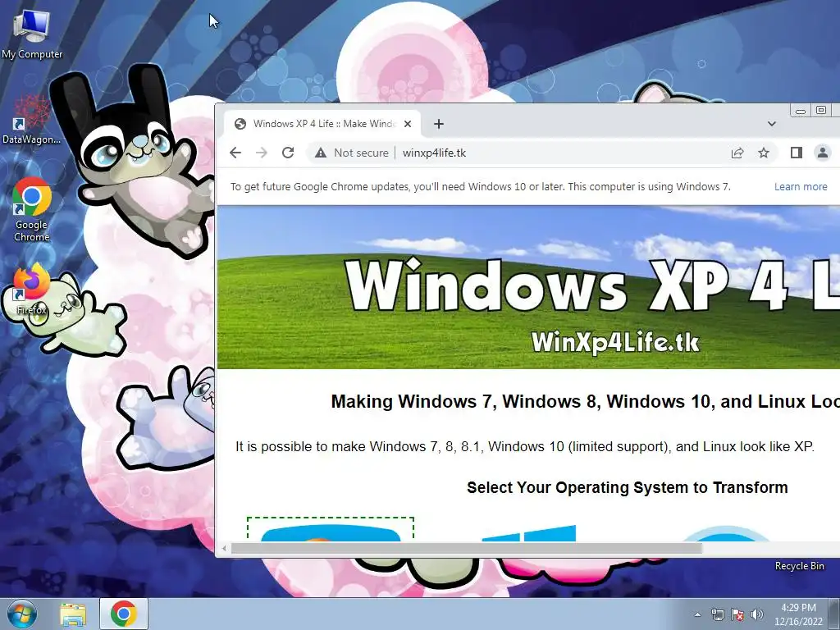840x630 pixels.
Task: Click the horizontal scrollbar left arrow
Action: pyautogui.click(x=224, y=548)
